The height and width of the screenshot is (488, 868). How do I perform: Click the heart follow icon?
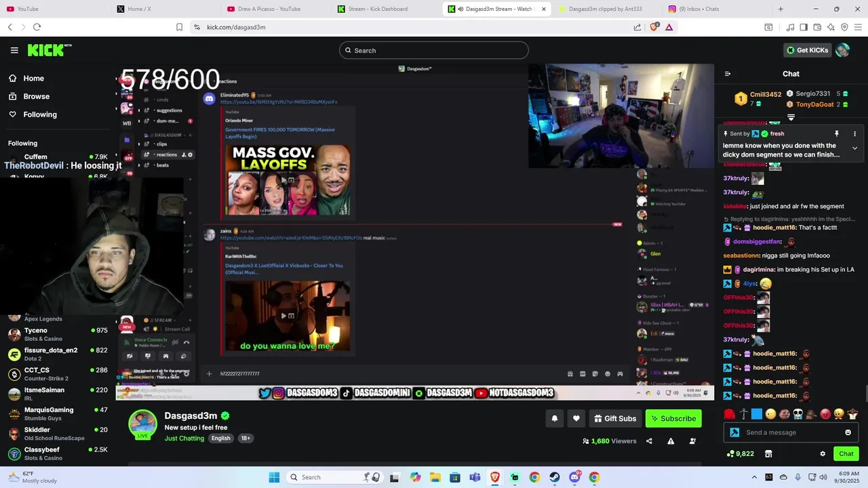pos(576,419)
